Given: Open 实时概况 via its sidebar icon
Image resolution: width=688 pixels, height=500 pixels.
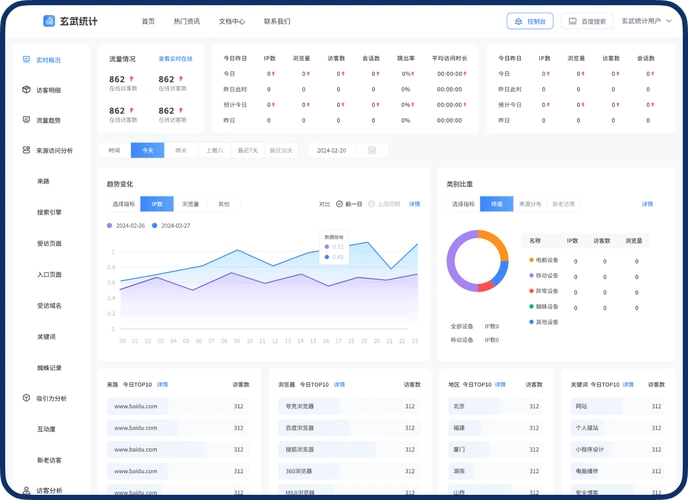Looking at the screenshot, I should [26, 59].
